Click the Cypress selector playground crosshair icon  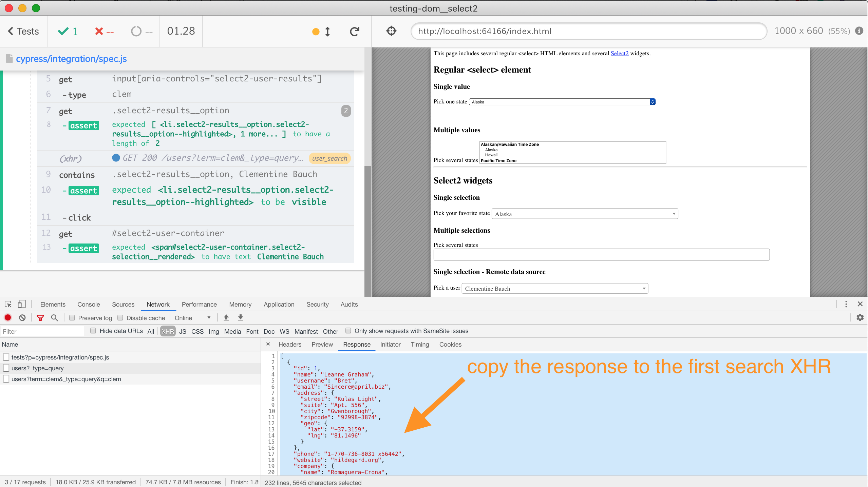point(391,31)
